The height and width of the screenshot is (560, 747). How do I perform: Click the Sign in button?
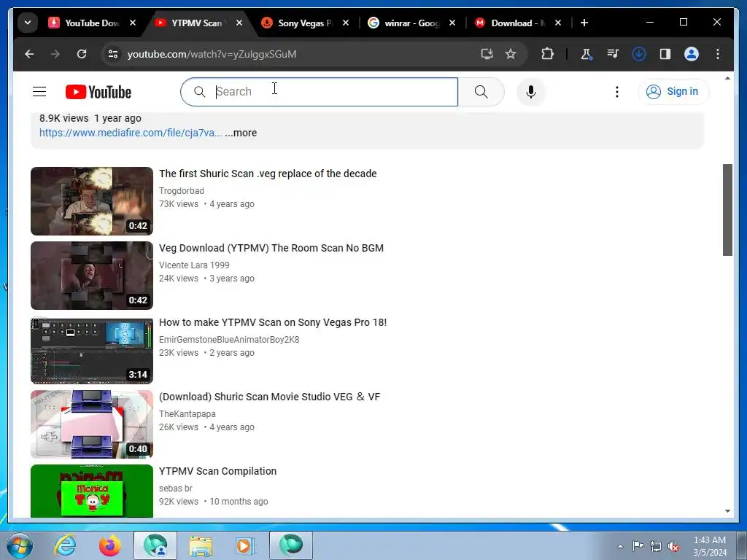point(673,91)
